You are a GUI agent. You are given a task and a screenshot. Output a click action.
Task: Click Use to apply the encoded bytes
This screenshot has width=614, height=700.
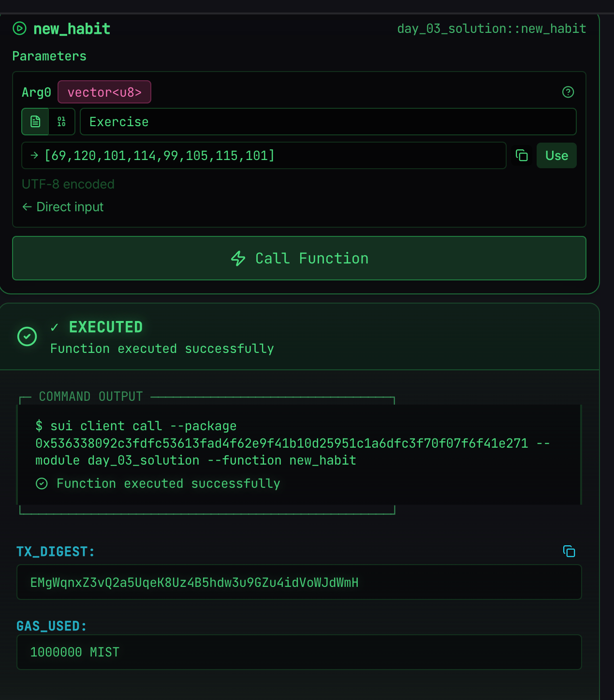pos(556,156)
